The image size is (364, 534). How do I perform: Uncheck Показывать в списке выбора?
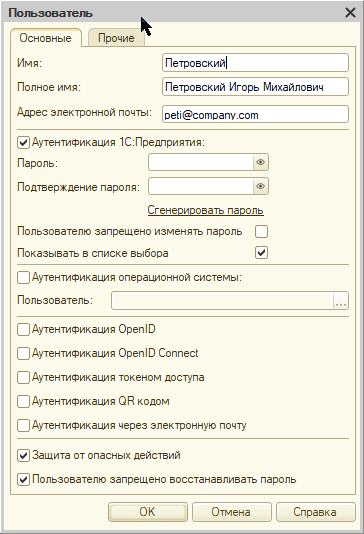[x=261, y=253]
